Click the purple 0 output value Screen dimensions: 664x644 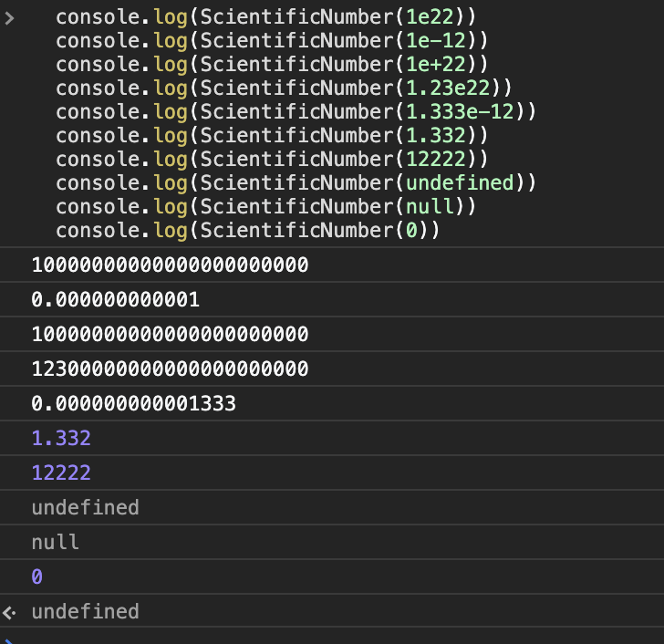pyautogui.click(x=37, y=577)
